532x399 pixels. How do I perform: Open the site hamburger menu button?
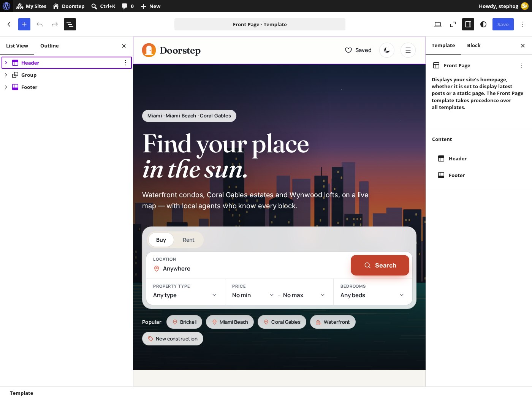(408, 50)
